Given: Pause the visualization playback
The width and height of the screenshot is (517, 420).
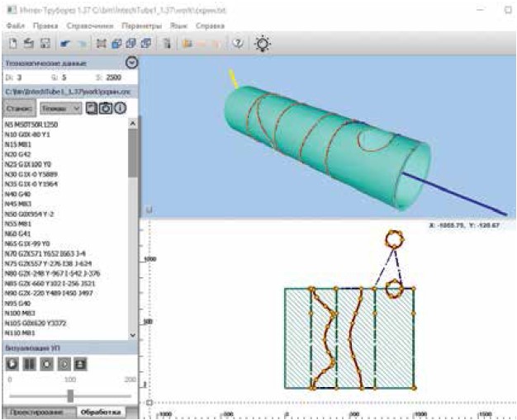Looking at the screenshot, I should 28,363.
